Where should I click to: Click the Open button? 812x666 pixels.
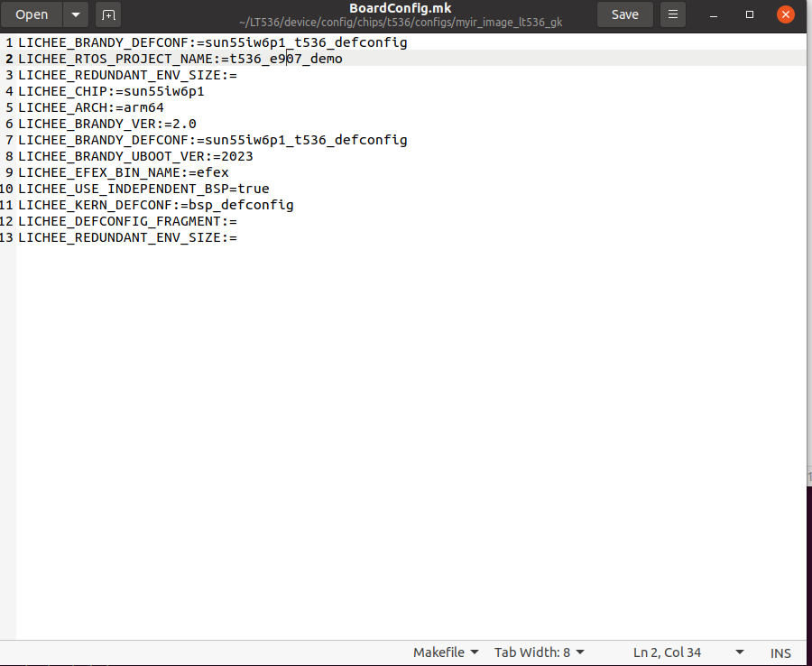32,14
